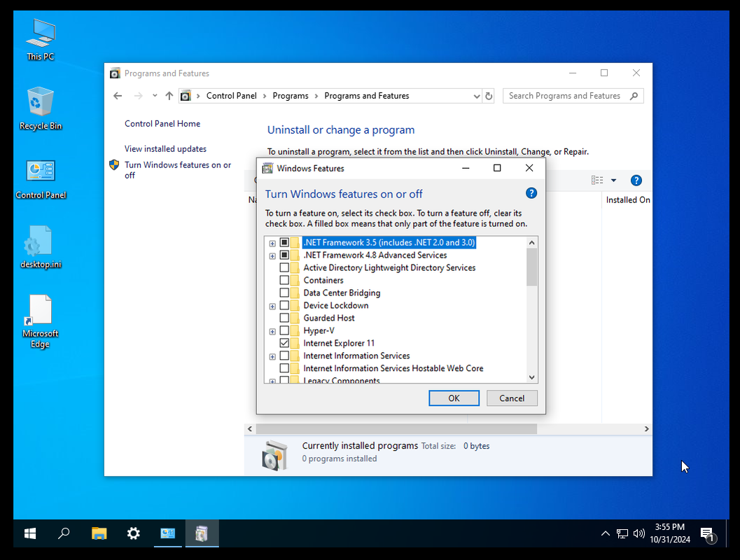The height and width of the screenshot is (560, 740).
Task: Select Internet Information Services Hostable Web Core
Action: (x=393, y=368)
